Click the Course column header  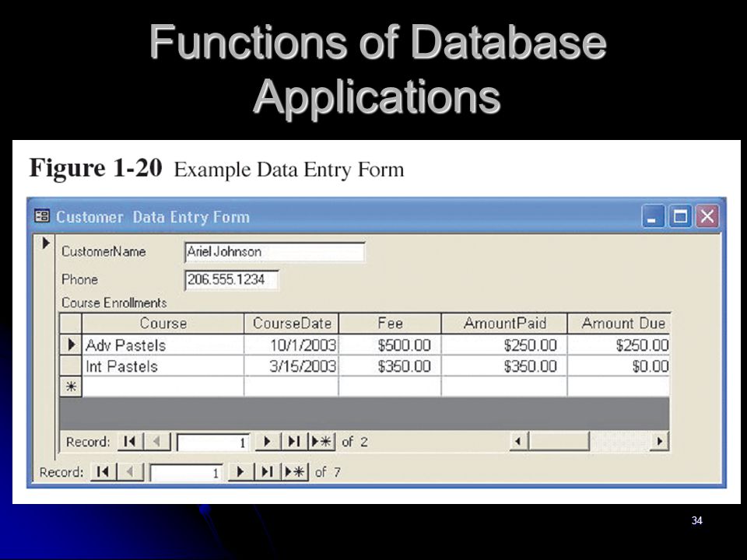tap(163, 324)
